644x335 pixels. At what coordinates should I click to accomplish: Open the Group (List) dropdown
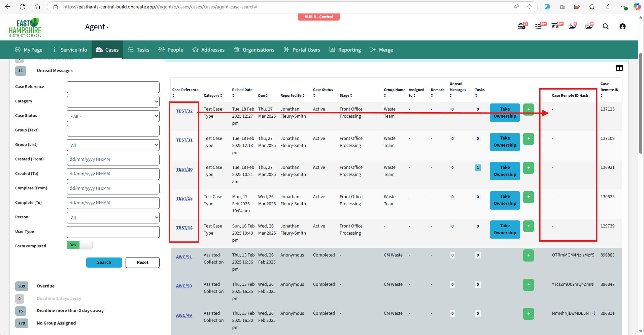tap(113, 145)
